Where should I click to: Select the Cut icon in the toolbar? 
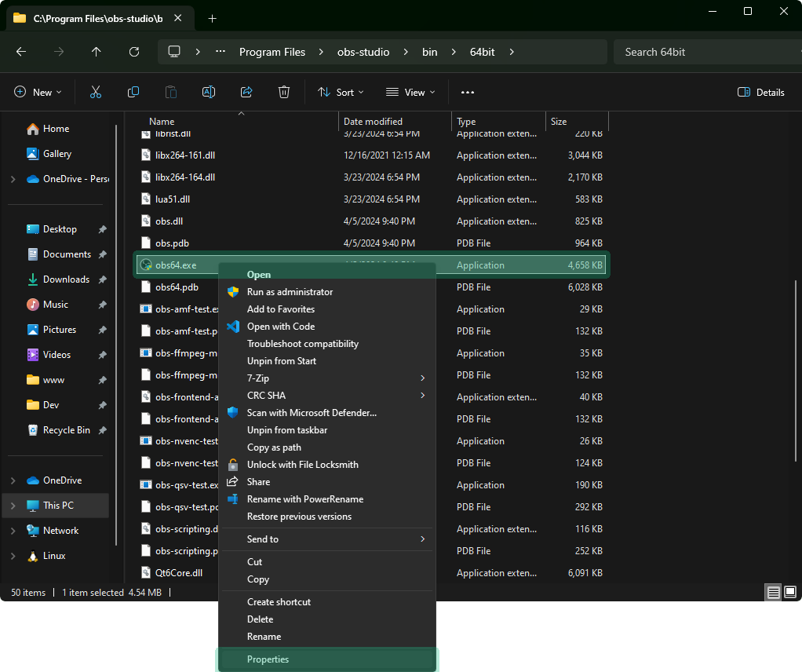[x=95, y=92]
